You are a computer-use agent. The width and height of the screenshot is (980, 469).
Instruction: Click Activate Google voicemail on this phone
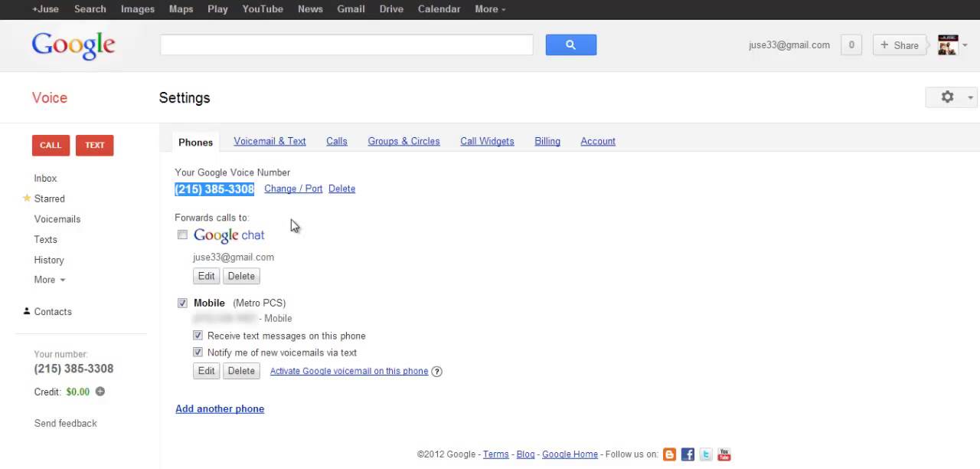(349, 371)
